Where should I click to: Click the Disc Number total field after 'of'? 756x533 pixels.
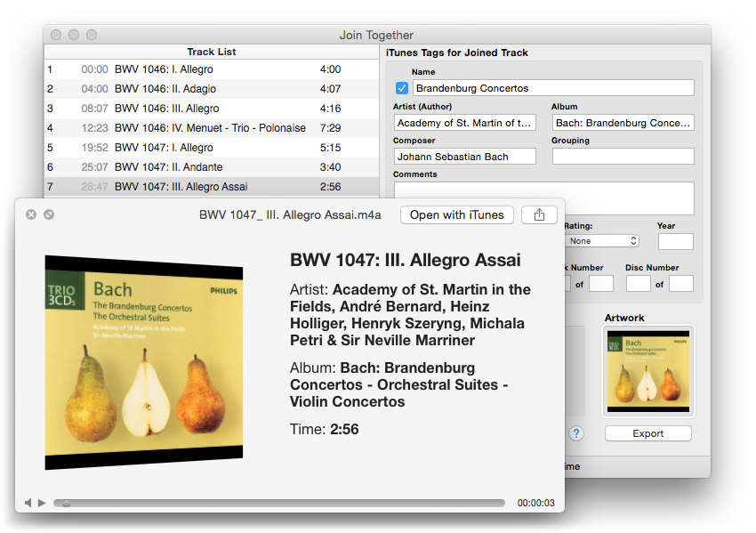tap(681, 284)
